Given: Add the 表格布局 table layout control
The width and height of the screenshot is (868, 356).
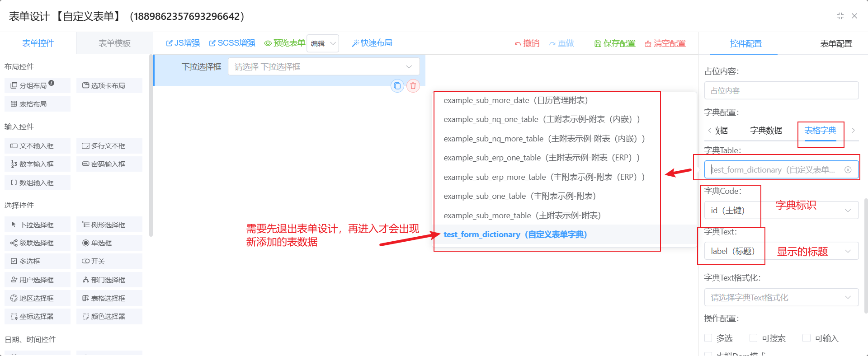Looking at the screenshot, I should [x=38, y=104].
